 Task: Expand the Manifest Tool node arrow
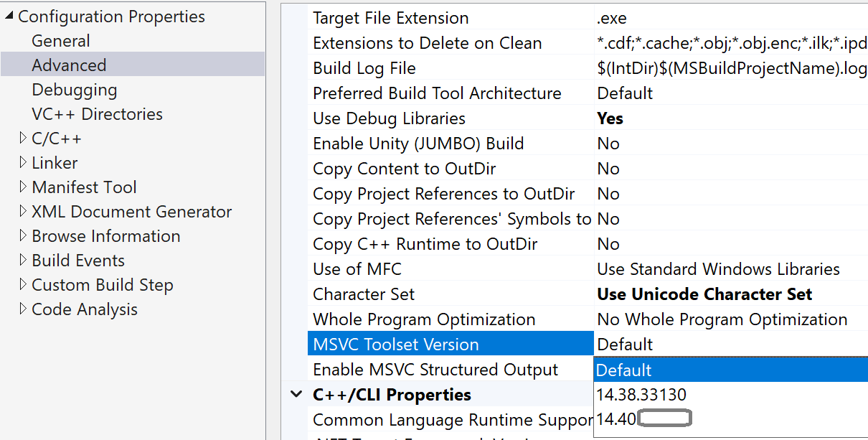[23, 187]
